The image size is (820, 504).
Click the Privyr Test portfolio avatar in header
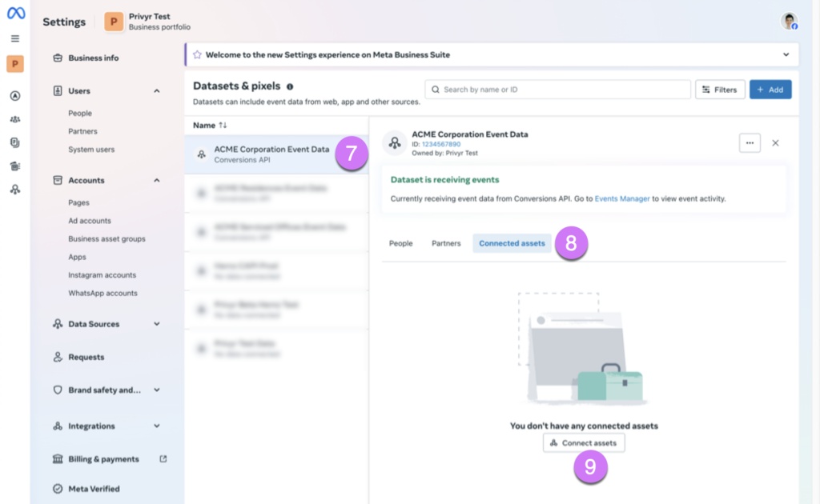tap(114, 22)
